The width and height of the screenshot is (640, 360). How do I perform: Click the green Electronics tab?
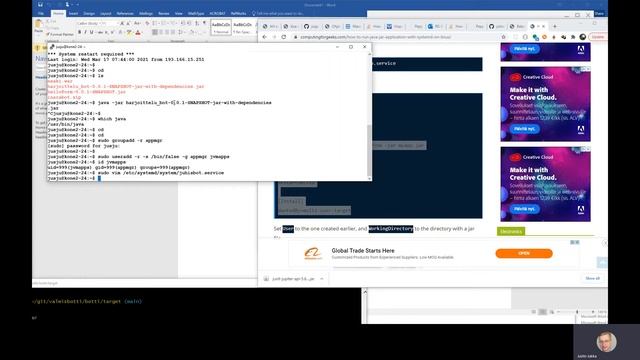pos(511,231)
